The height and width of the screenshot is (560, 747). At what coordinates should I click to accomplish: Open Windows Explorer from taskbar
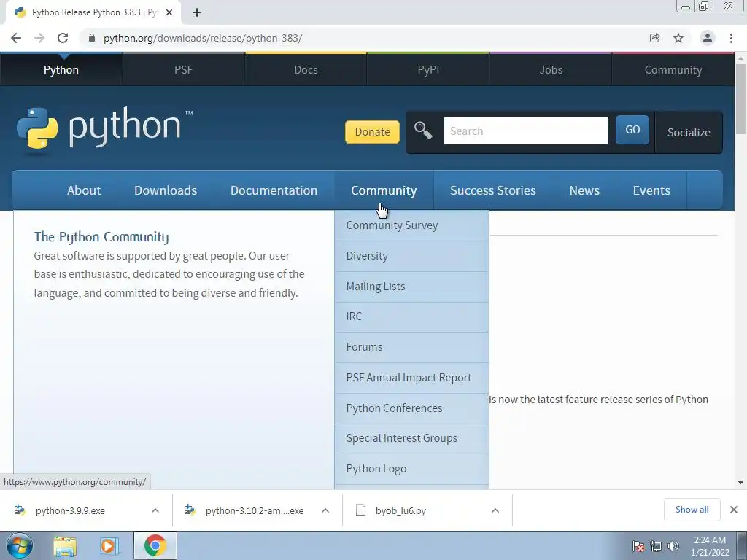65,545
